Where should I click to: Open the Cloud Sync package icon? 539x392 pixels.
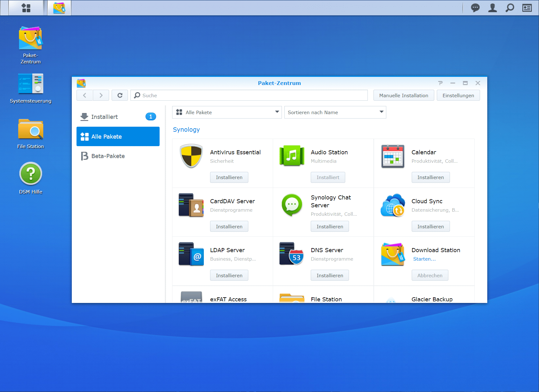click(x=393, y=205)
